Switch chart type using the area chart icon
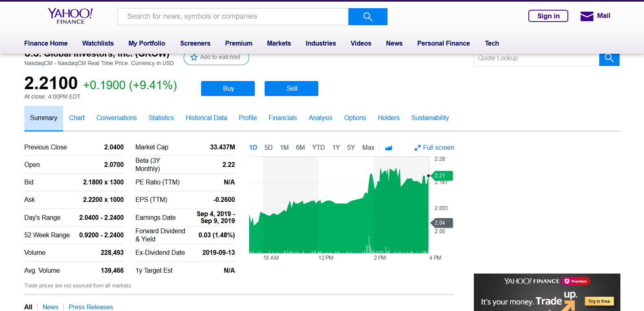The width and height of the screenshot is (644, 311). tap(388, 148)
